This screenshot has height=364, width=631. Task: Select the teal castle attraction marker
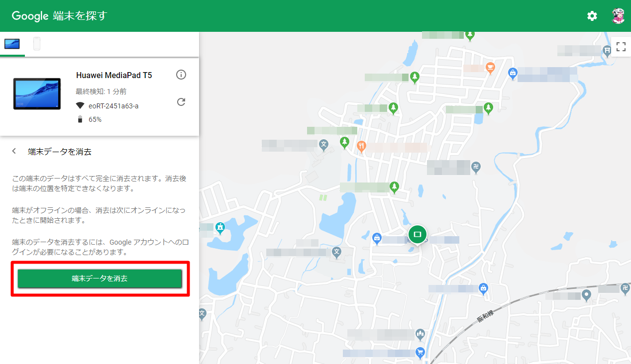[x=220, y=228]
